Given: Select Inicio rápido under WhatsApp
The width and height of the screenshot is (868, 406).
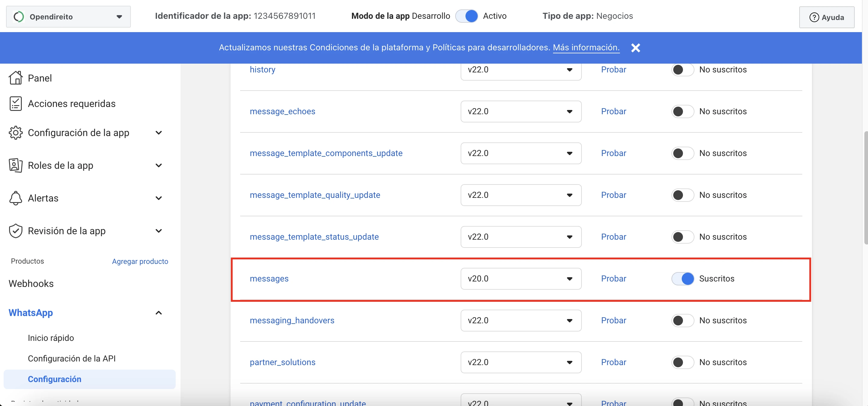Looking at the screenshot, I should (51, 338).
